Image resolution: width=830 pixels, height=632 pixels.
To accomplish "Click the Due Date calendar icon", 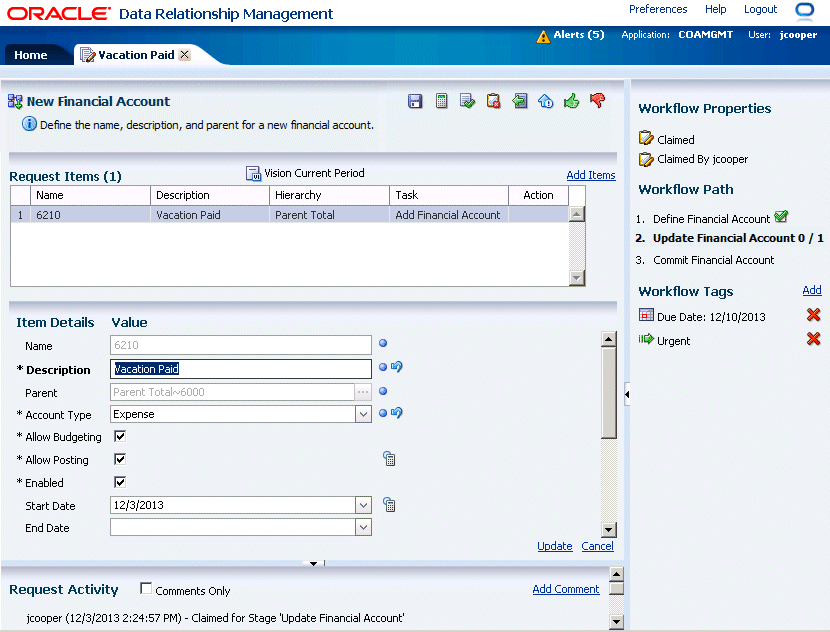I will coord(646,315).
